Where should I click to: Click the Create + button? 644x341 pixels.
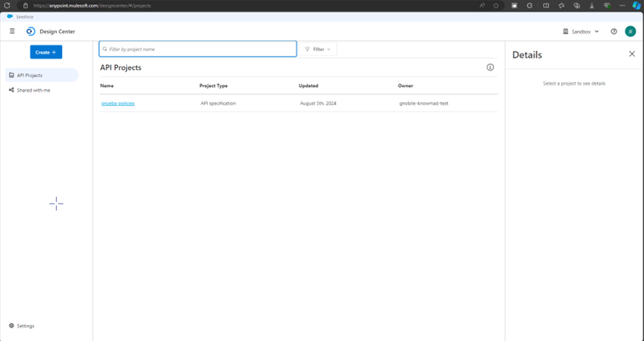pos(46,52)
